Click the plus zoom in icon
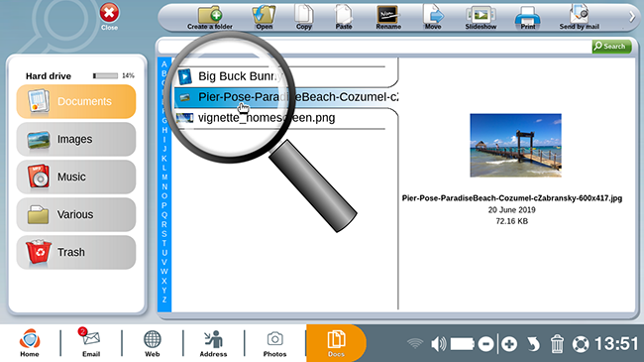Screen dimensions: 644x362 coord(509,344)
